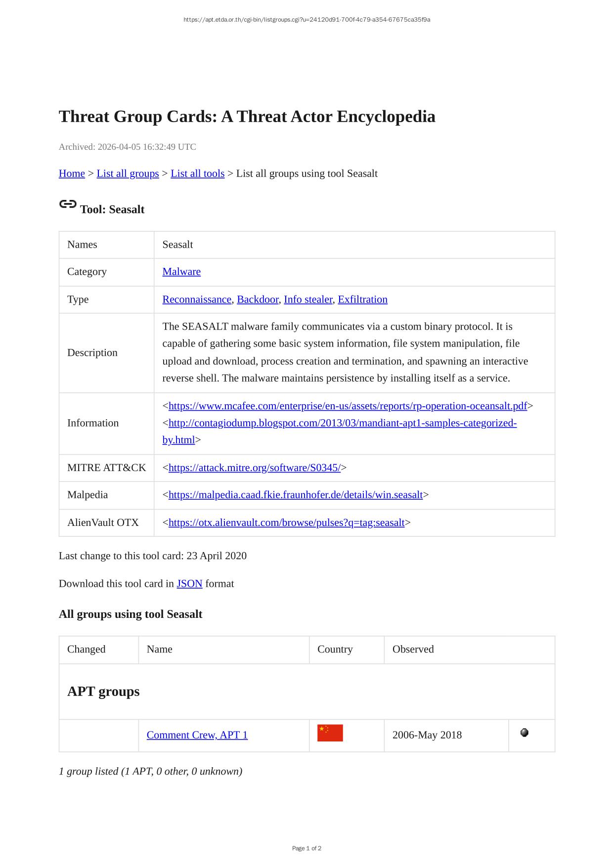Open the Info stealer type link

point(308,300)
